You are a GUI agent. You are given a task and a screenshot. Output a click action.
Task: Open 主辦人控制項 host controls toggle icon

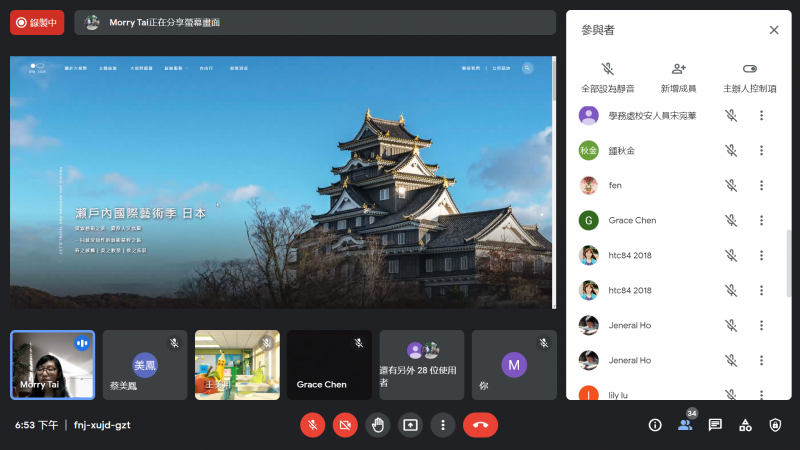(749, 69)
